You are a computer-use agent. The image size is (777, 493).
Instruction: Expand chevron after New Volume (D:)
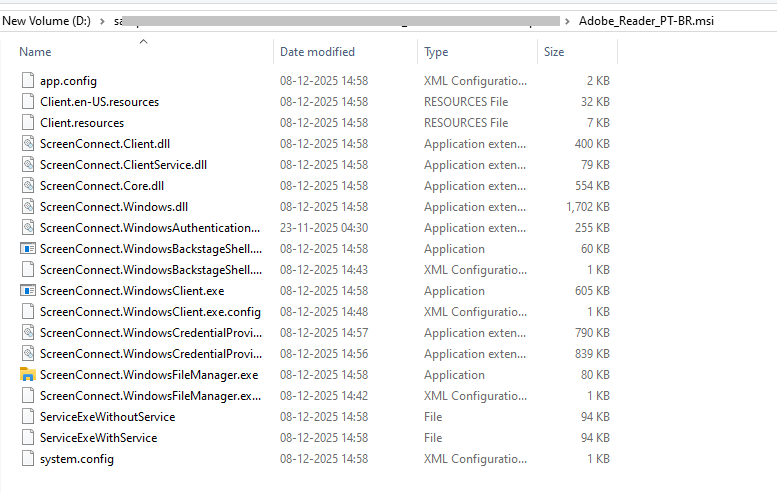pyautogui.click(x=102, y=21)
